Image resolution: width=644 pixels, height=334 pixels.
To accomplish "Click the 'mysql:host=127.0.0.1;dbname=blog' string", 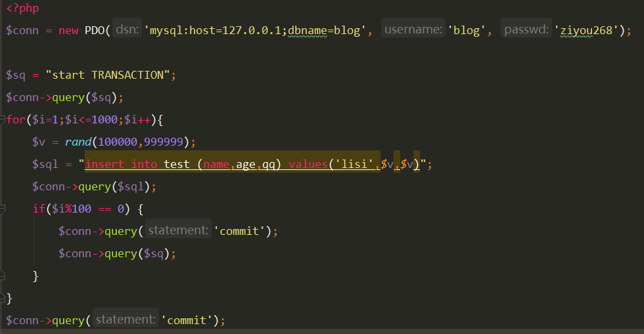I will [x=255, y=30].
